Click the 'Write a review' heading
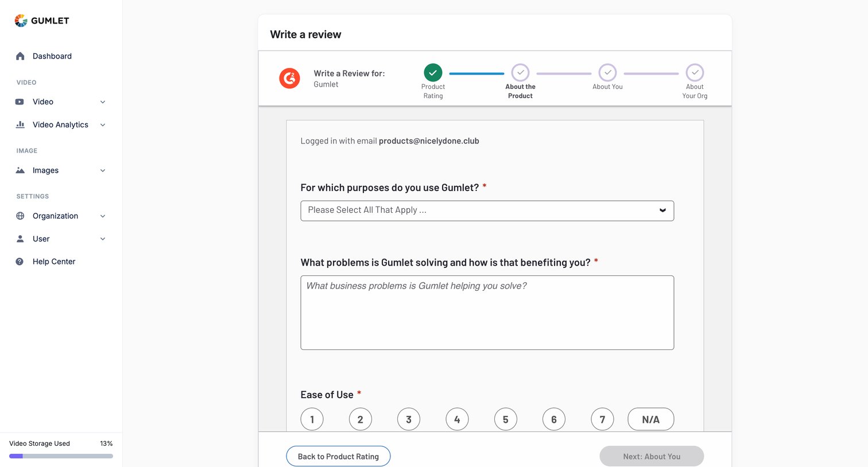This screenshot has height=467, width=868. coord(305,34)
